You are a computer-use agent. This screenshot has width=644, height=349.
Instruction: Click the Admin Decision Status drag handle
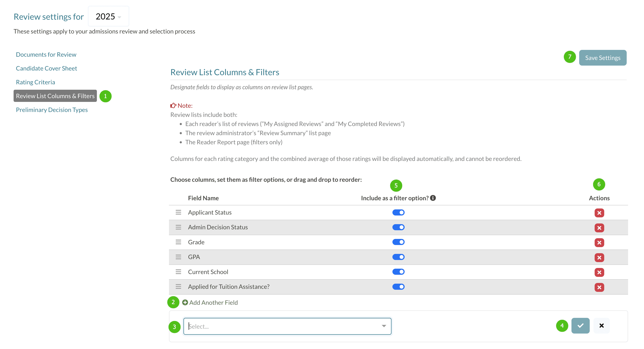point(178,227)
